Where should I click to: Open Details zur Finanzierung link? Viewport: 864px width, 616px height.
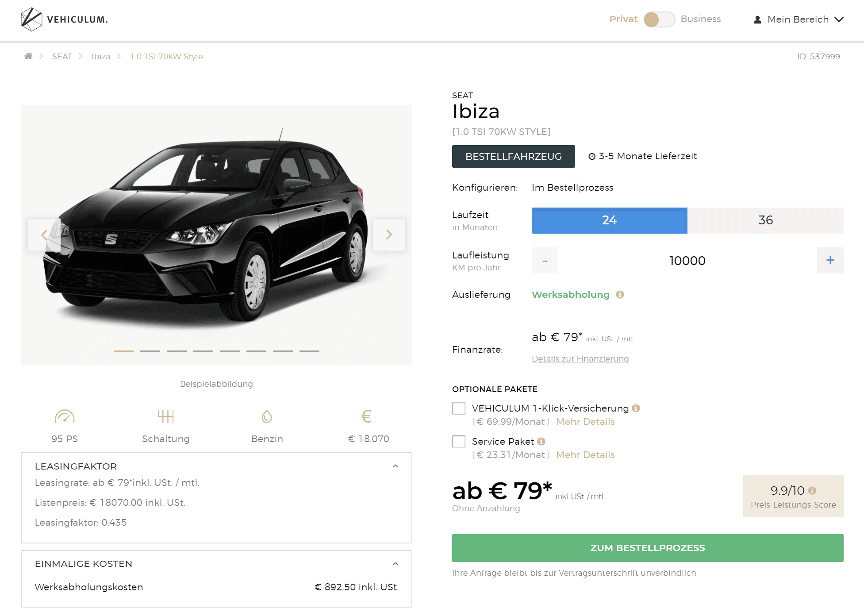coord(580,359)
